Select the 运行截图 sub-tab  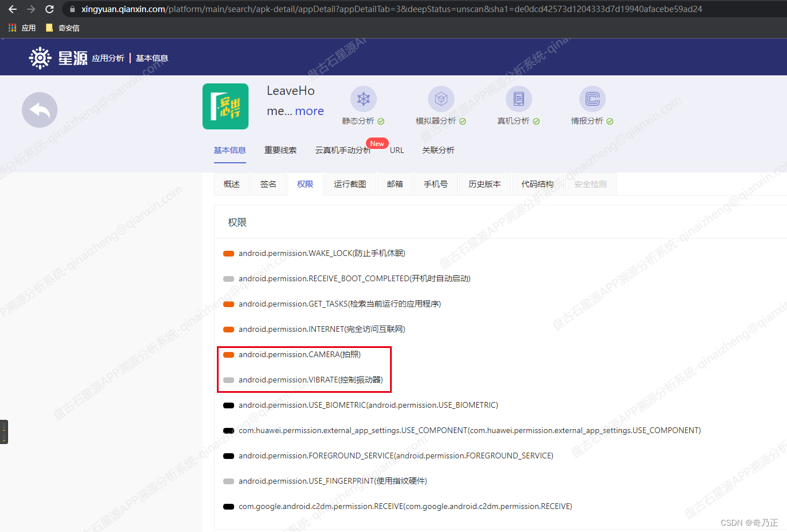[350, 184]
